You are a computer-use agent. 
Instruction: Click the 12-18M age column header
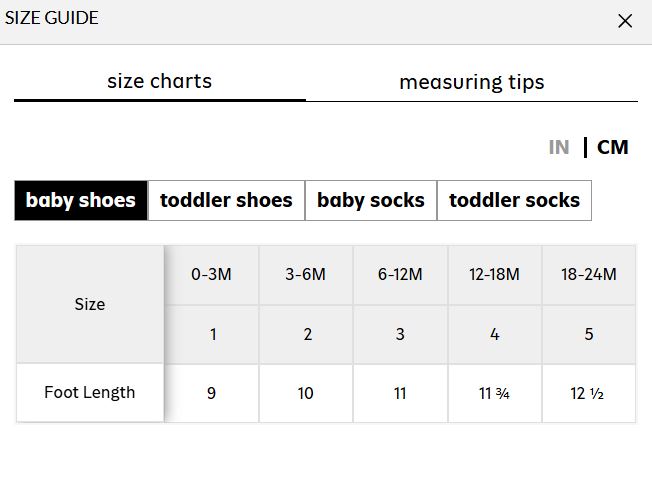click(x=494, y=274)
